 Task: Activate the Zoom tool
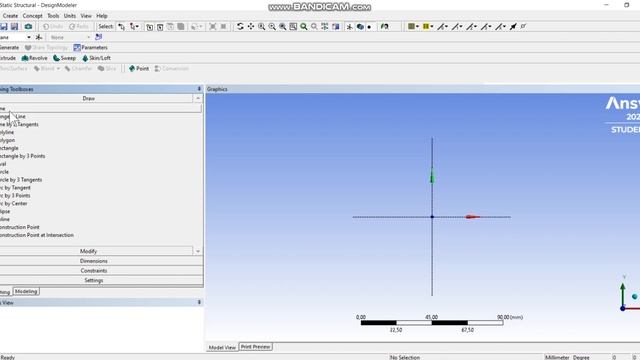pos(261,27)
